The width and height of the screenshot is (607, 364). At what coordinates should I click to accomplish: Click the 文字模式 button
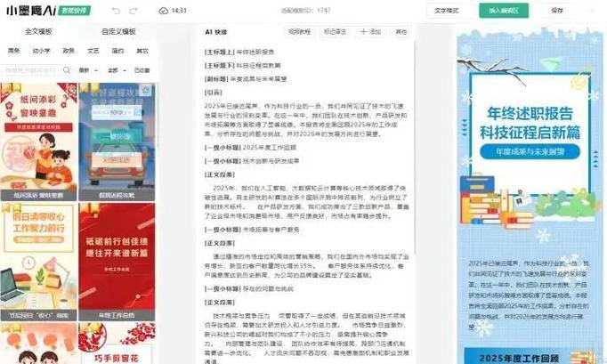coord(446,11)
